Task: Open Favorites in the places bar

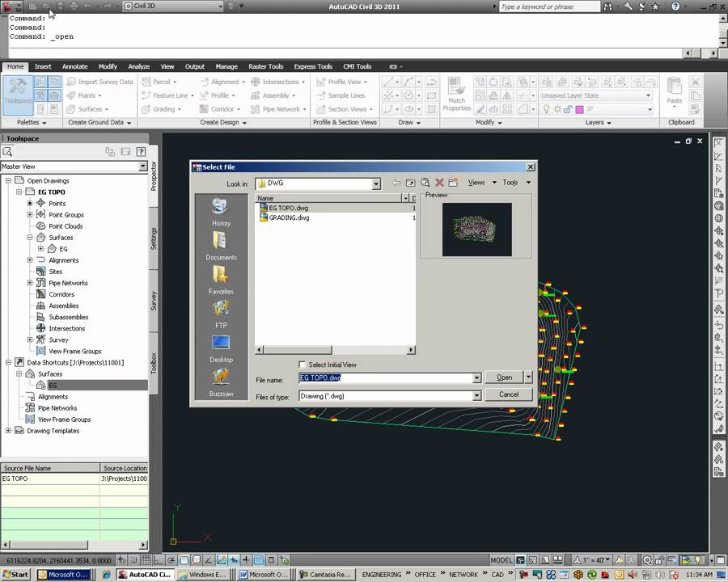Action: 221,280
